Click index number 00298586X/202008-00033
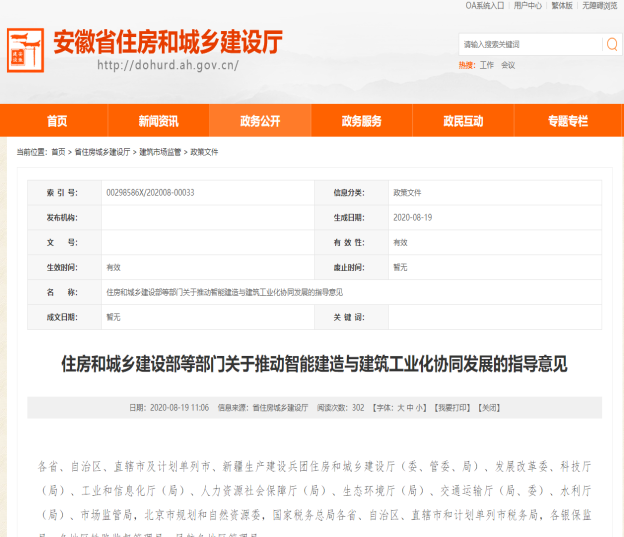This screenshot has height=537, width=624. (x=150, y=193)
